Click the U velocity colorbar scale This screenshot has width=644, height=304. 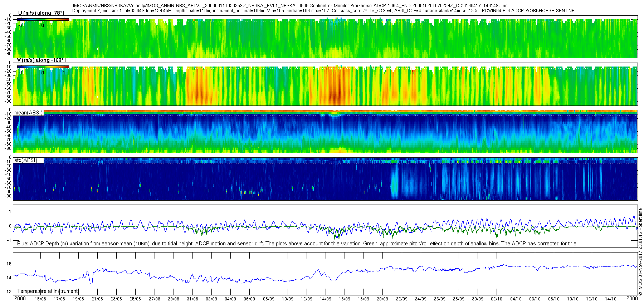pos(43,20)
